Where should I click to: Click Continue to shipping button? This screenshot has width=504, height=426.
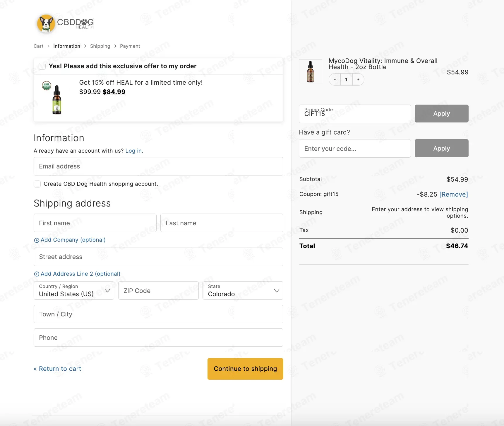[x=245, y=369]
